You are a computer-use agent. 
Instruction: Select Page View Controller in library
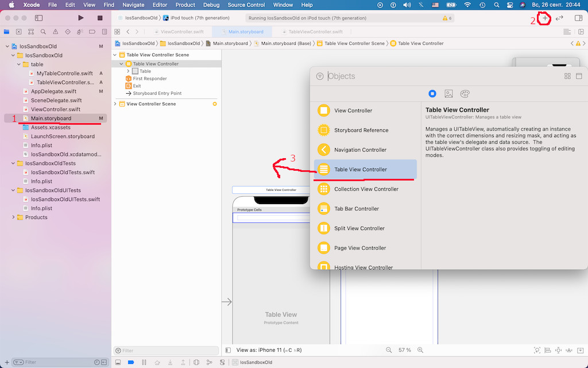tap(365, 248)
